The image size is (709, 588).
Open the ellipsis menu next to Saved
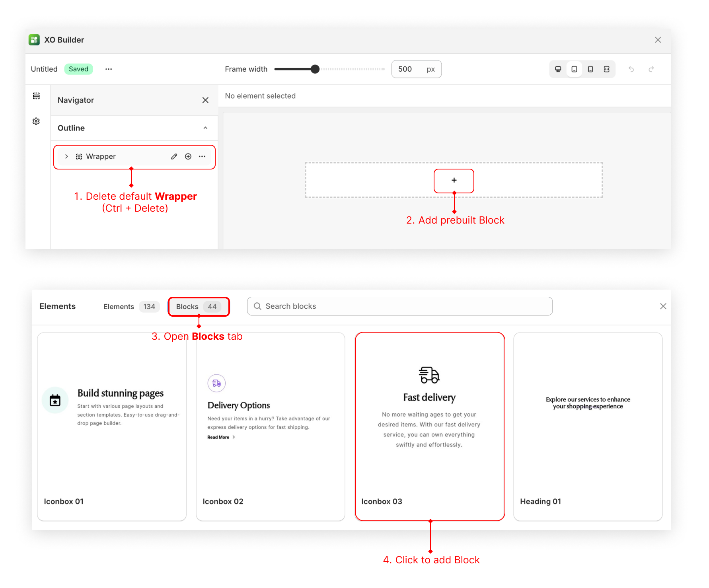tap(109, 69)
